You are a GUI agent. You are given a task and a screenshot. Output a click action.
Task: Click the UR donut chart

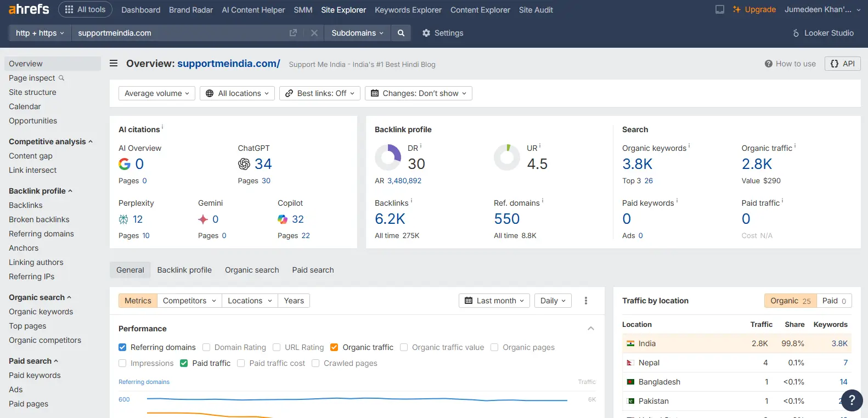[507, 157]
